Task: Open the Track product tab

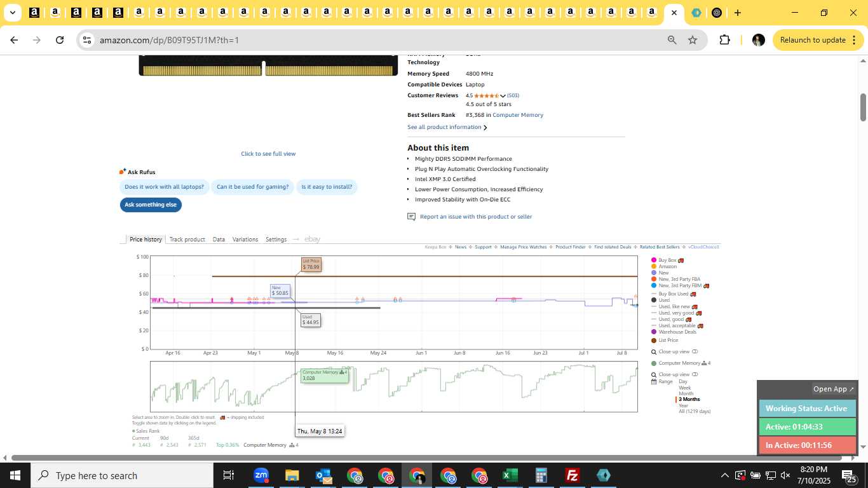Action: pyautogui.click(x=187, y=240)
